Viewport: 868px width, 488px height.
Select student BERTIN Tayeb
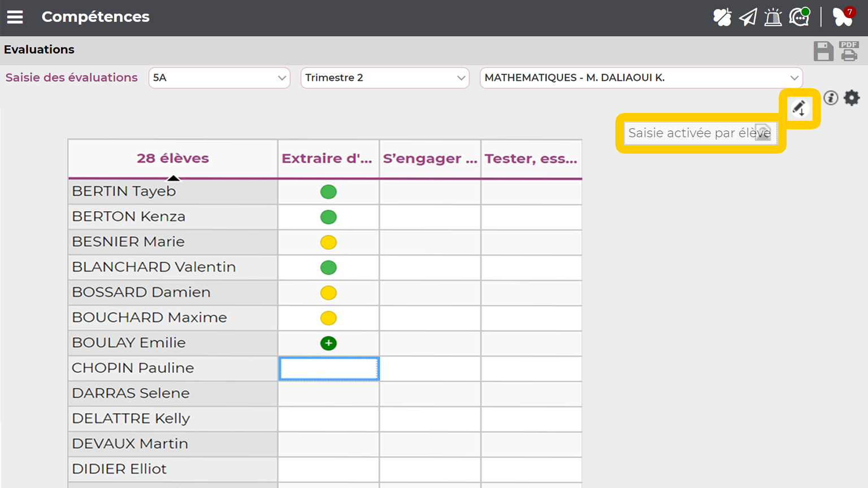coord(173,191)
